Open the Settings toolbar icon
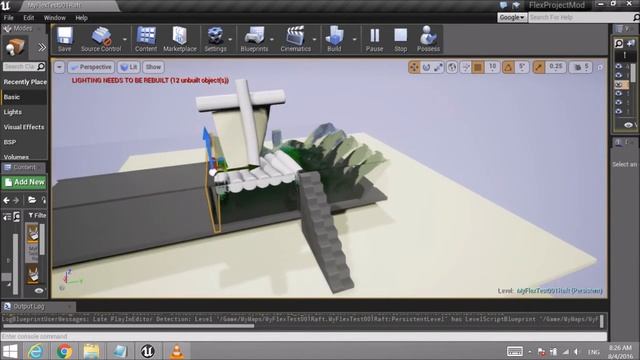640x360 pixels. [215, 39]
